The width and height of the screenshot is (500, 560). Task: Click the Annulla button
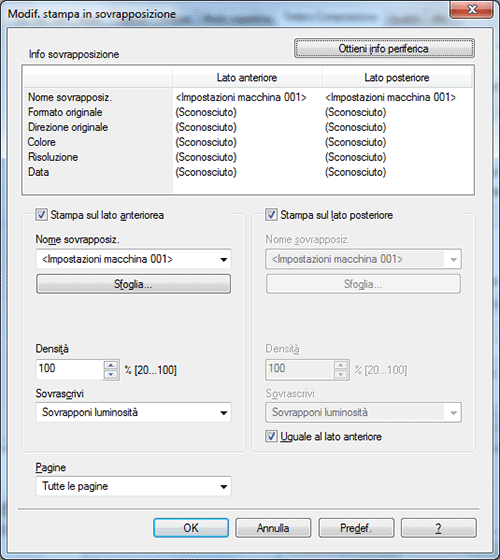[273, 528]
